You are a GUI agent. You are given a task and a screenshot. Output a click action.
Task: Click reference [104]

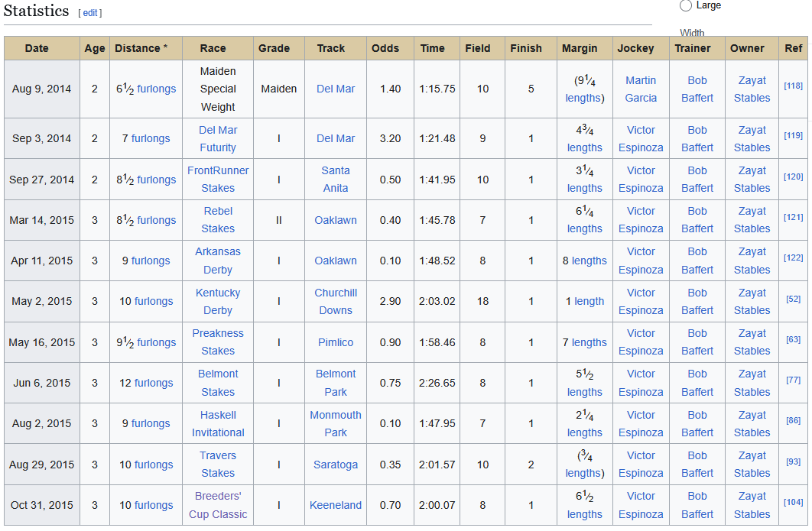click(x=794, y=502)
